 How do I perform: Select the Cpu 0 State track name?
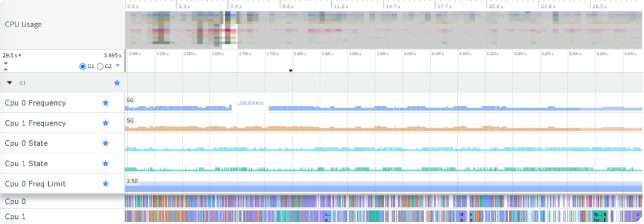pyautogui.click(x=26, y=143)
